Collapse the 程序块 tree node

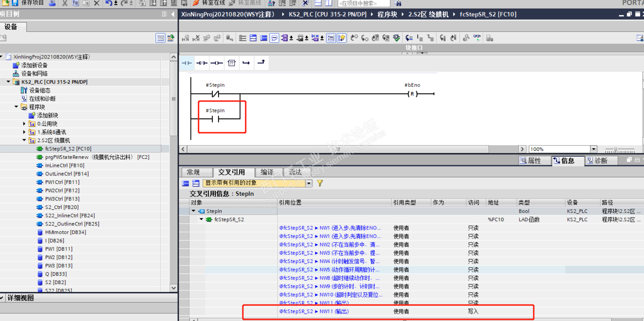click(x=16, y=107)
